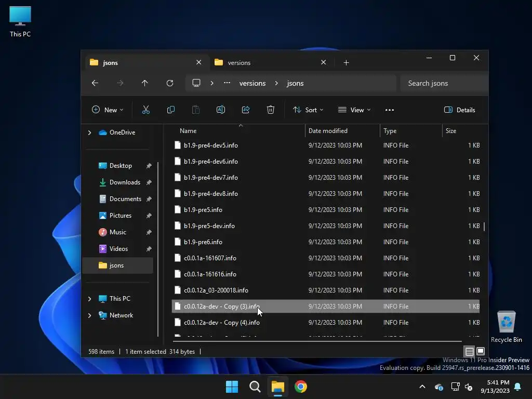Click the Copy icon in toolbar
Image resolution: width=532 pixels, height=399 pixels.
[170, 110]
